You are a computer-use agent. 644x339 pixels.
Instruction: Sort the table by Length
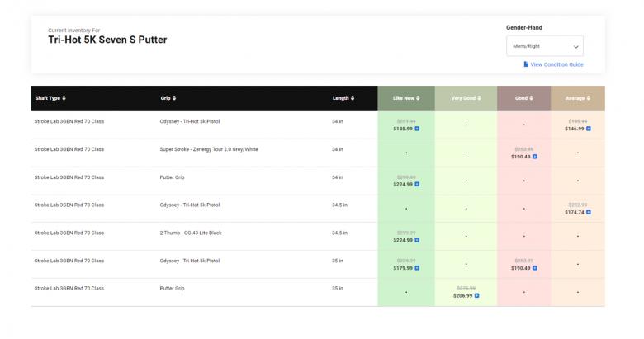[x=343, y=98]
